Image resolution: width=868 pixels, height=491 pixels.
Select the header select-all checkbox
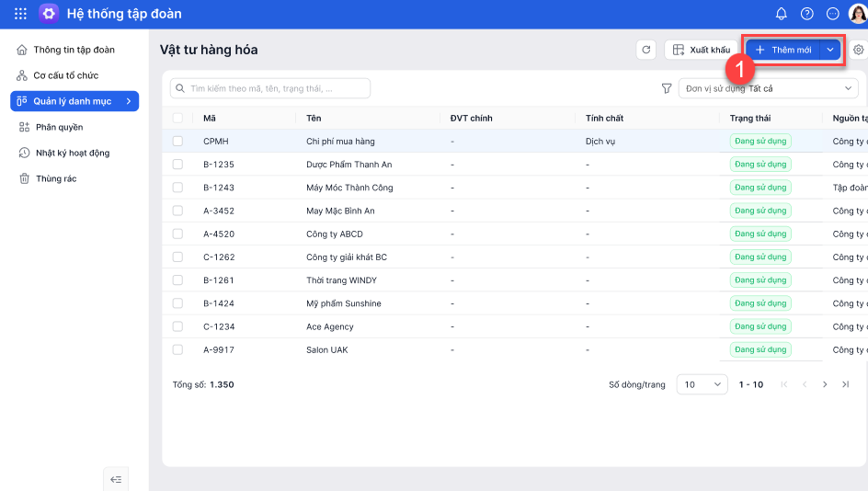tap(177, 118)
